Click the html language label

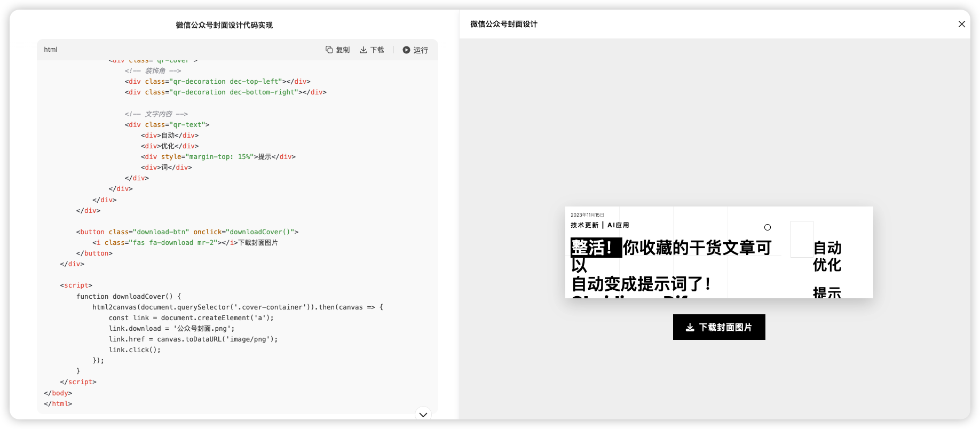51,50
